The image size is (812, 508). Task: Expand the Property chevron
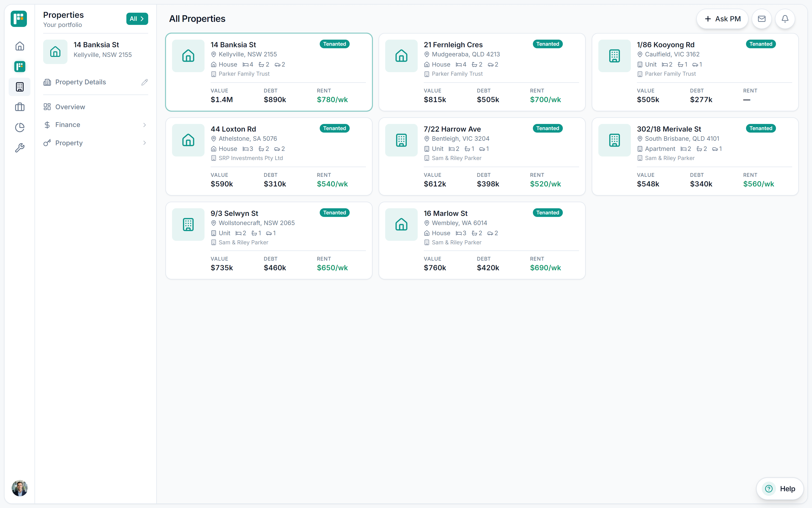point(145,143)
